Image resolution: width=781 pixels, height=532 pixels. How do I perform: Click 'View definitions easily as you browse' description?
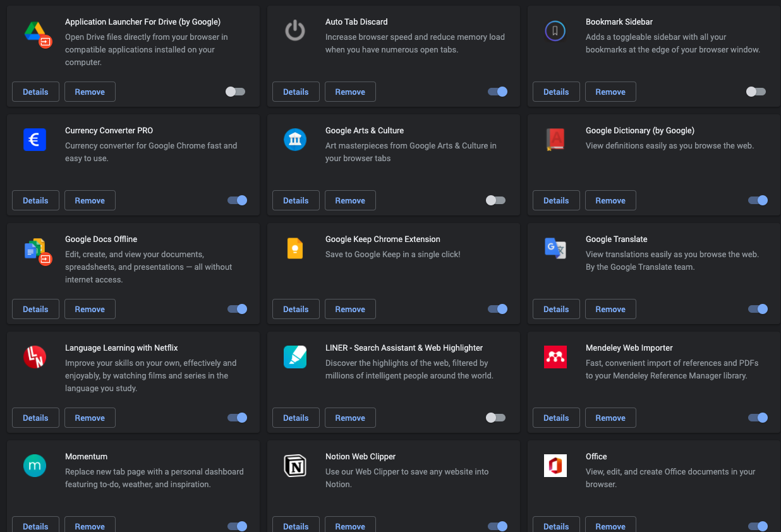[670, 145]
